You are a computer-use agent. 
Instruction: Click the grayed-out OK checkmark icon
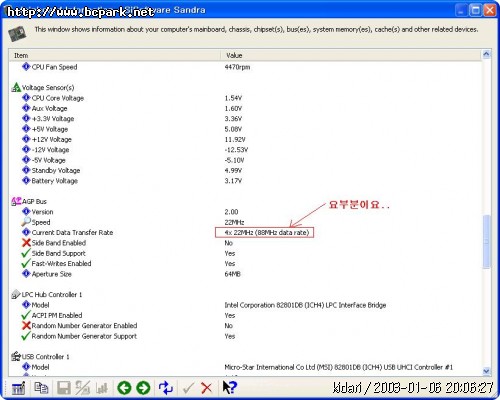click(x=188, y=388)
